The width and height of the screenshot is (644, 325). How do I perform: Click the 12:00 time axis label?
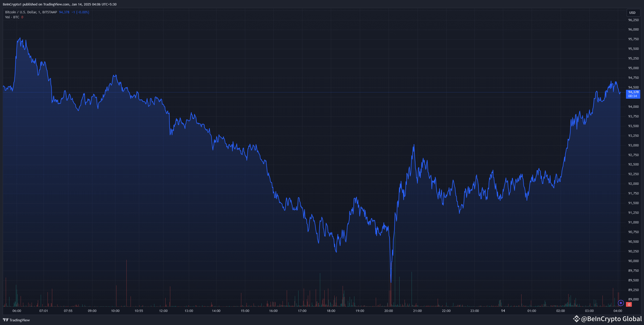[x=163, y=311]
